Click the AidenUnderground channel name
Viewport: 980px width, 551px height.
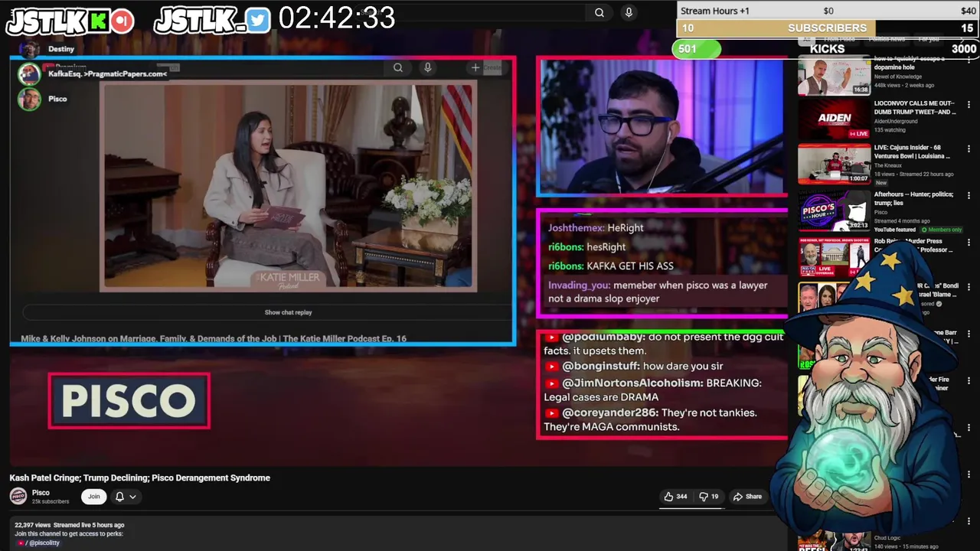click(896, 121)
